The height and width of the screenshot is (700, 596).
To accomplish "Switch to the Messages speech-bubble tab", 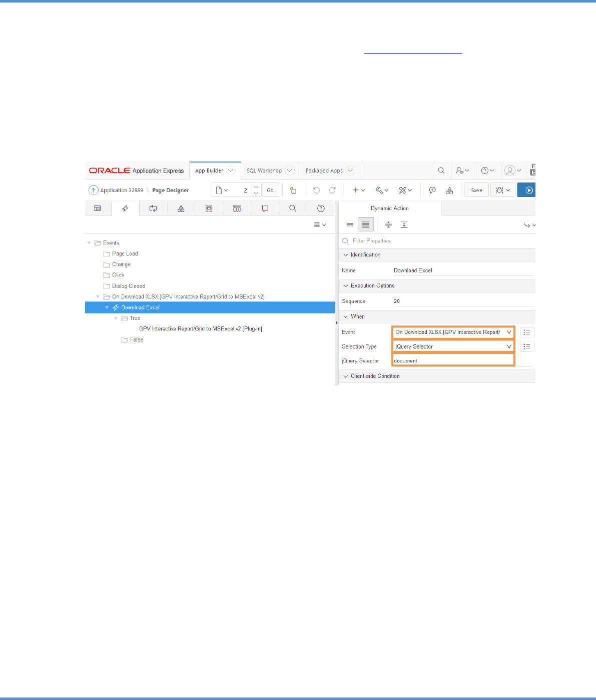I will (265, 208).
